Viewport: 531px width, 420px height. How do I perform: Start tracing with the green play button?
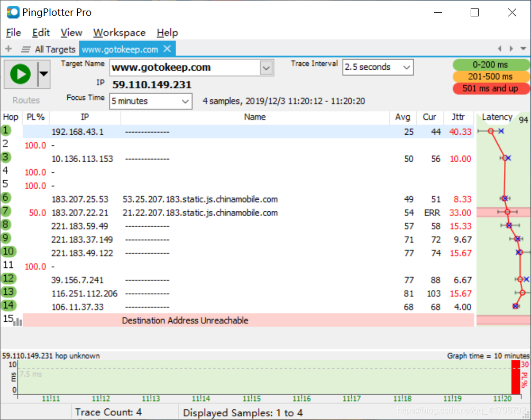pos(21,74)
